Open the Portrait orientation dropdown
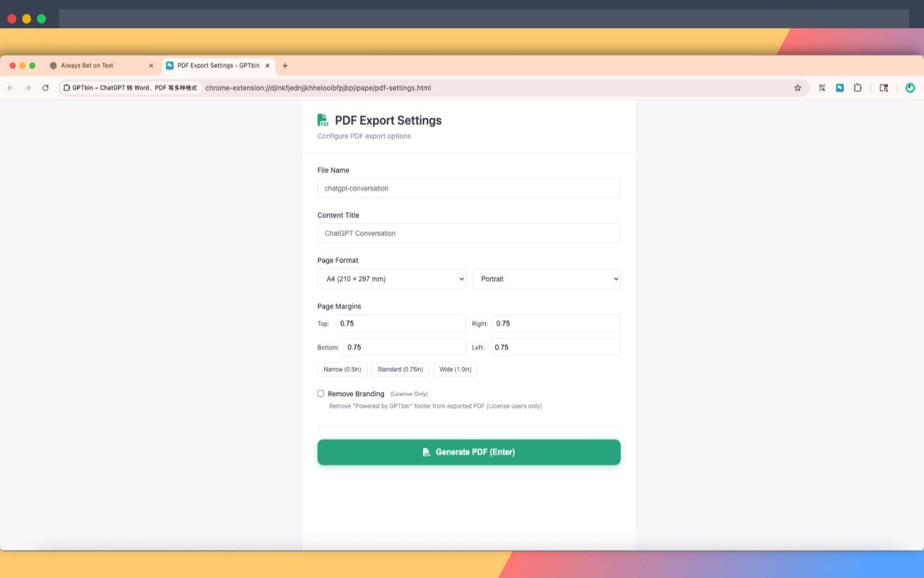 [546, 279]
